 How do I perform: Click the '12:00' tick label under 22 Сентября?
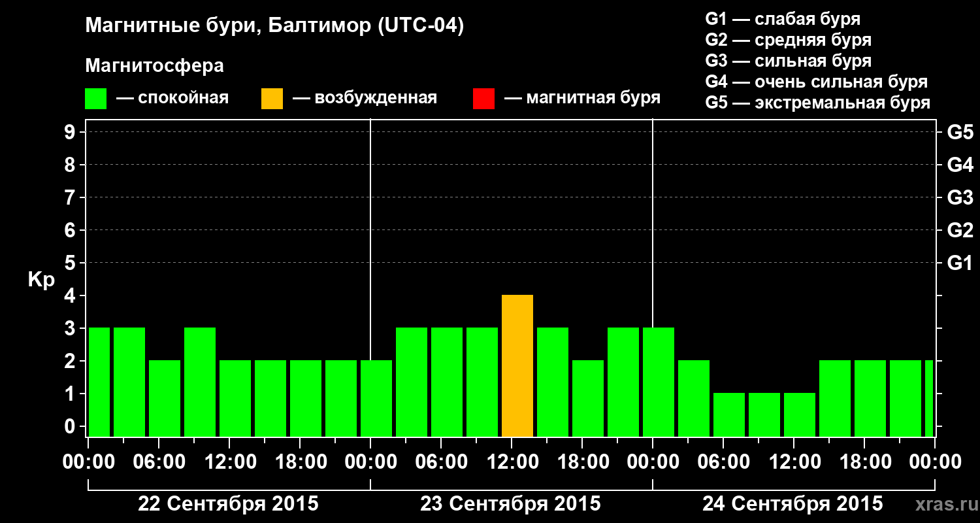coord(229,462)
